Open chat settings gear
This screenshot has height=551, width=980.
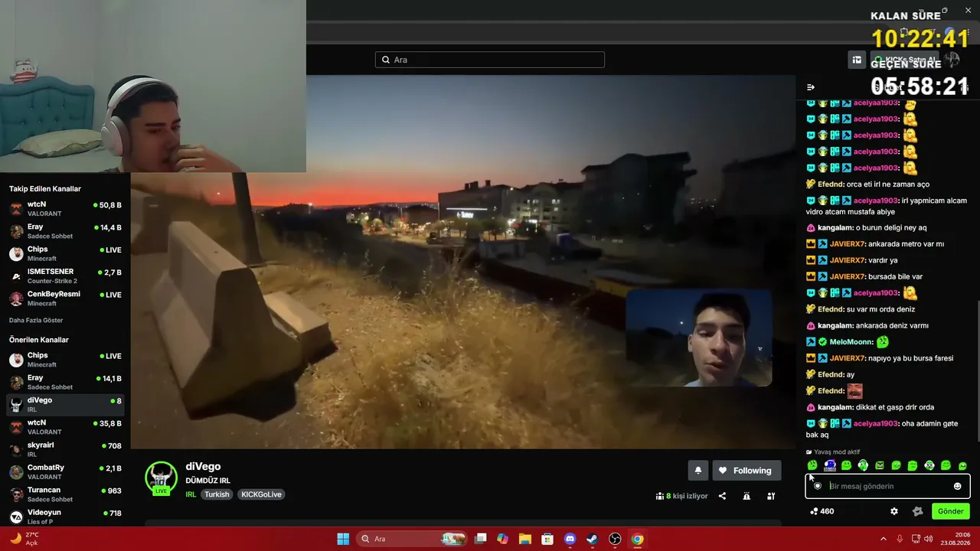tap(893, 511)
